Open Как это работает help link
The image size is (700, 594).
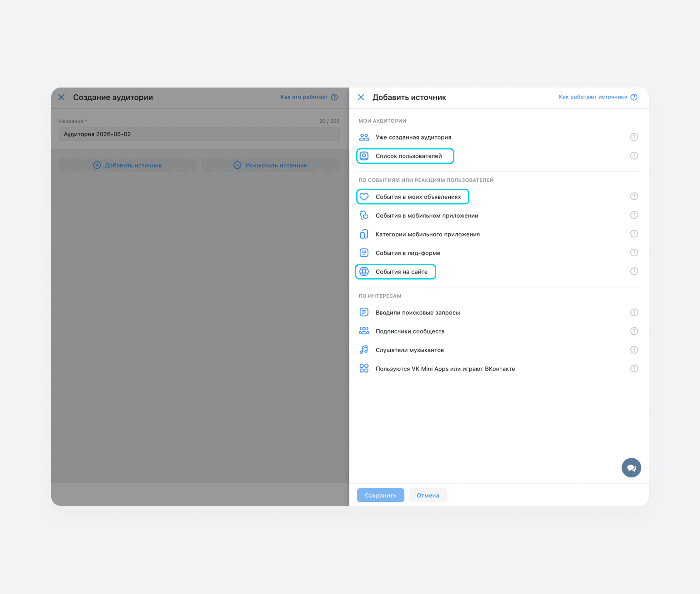tap(304, 97)
